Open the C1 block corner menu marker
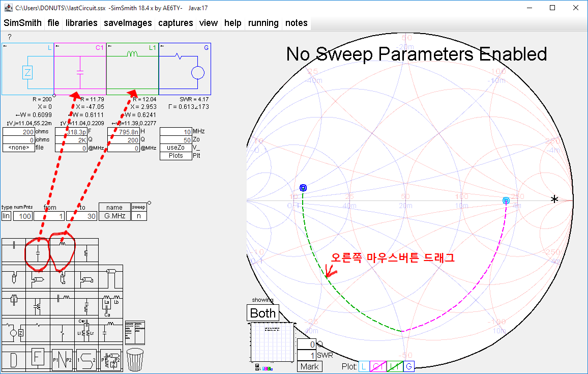 [57, 46]
